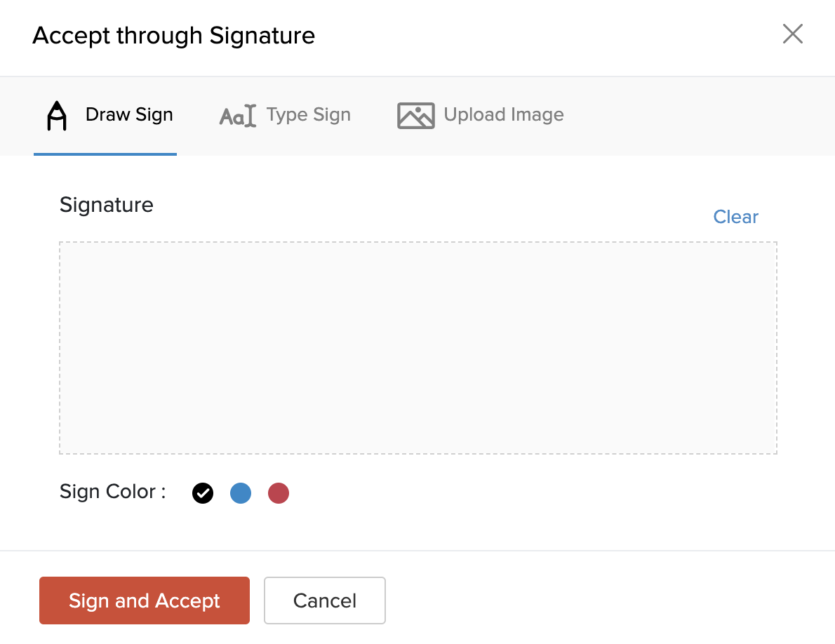The height and width of the screenshot is (644, 835).
Task: Set the sign color to red
Action: click(279, 494)
